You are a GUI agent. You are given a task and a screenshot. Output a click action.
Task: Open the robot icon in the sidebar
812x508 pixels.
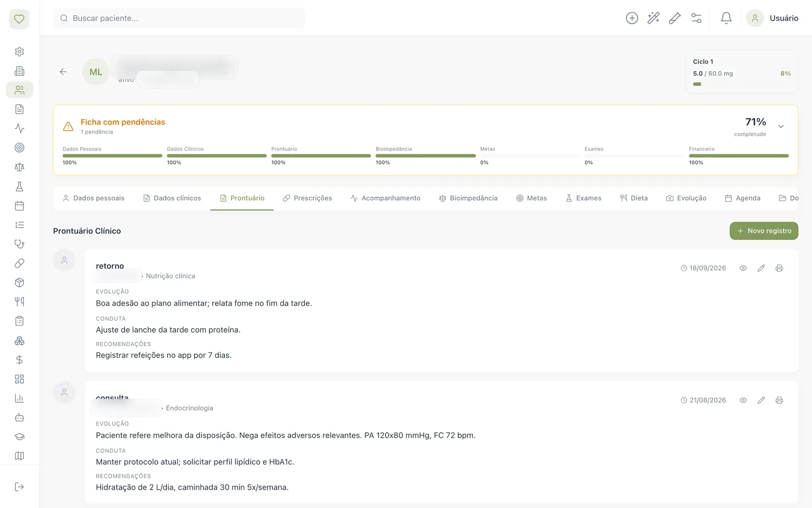tap(19, 418)
